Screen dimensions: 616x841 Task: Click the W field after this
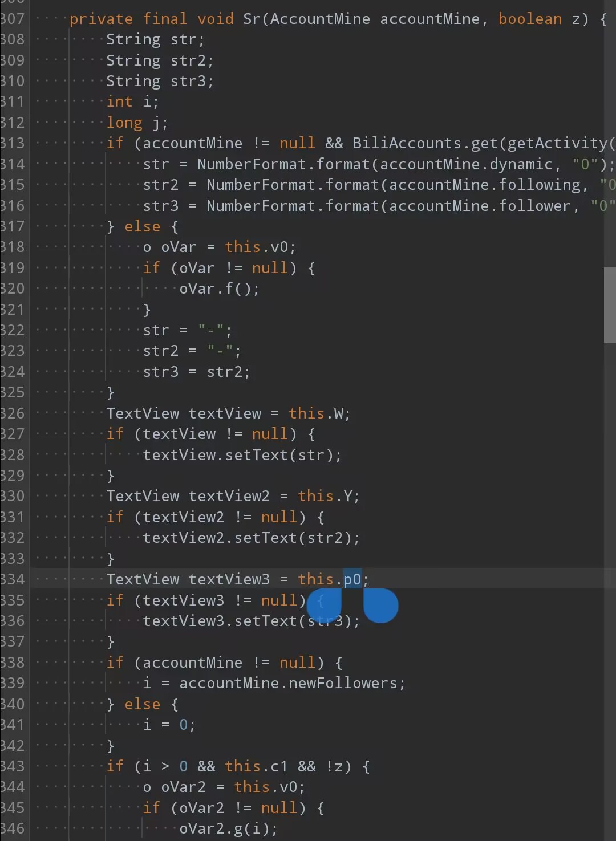tap(339, 413)
